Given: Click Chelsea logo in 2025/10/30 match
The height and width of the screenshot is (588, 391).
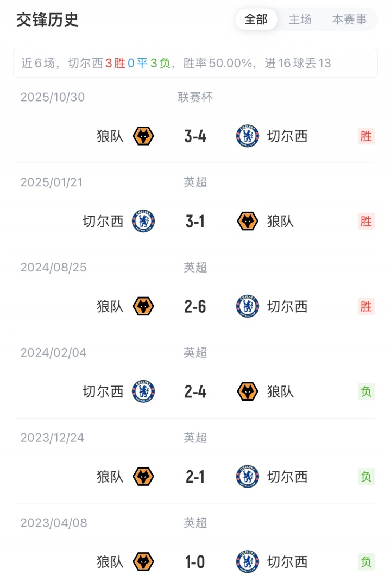Looking at the screenshot, I should (248, 136).
